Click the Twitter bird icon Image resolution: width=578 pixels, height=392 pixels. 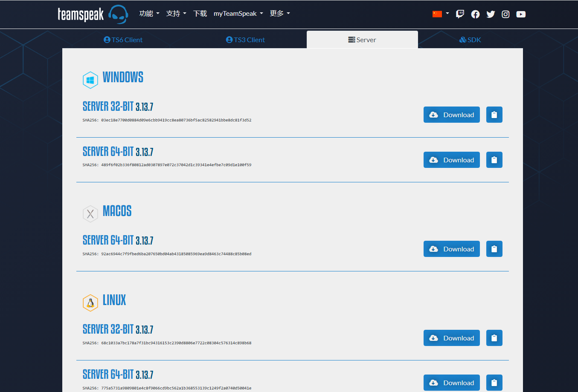coord(491,14)
